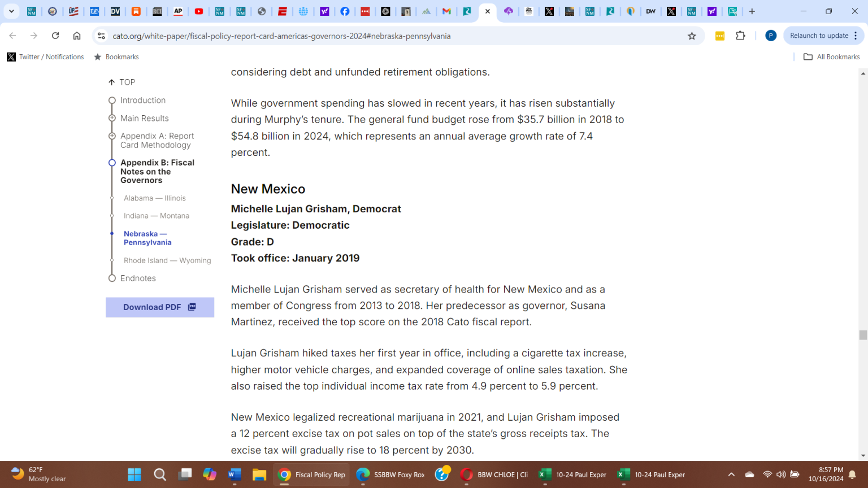This screenshot has width=868, height=488.
Task: Go to Alabama — Illinois section
Action: pos(154,198)
